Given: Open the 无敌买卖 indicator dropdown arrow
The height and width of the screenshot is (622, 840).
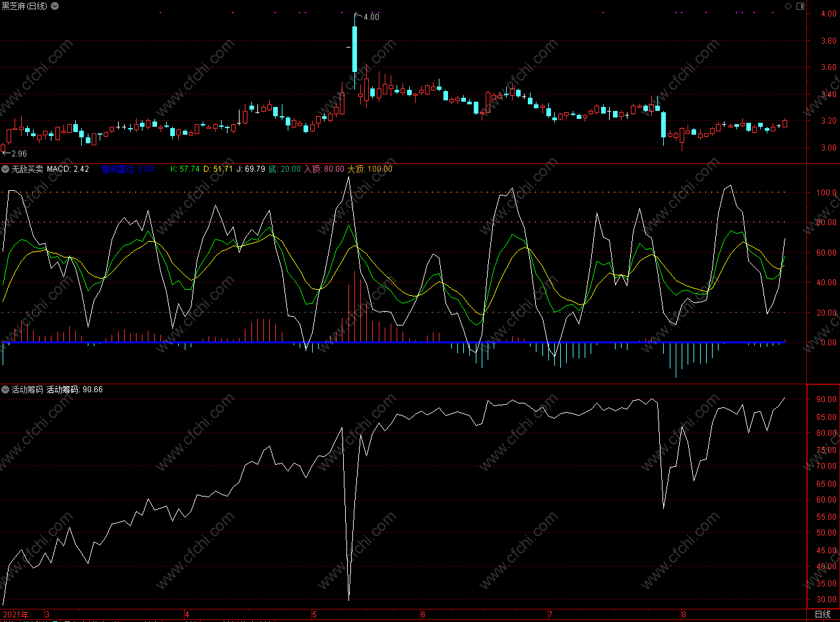Looking at the screenshot, I should pos(6,169).
